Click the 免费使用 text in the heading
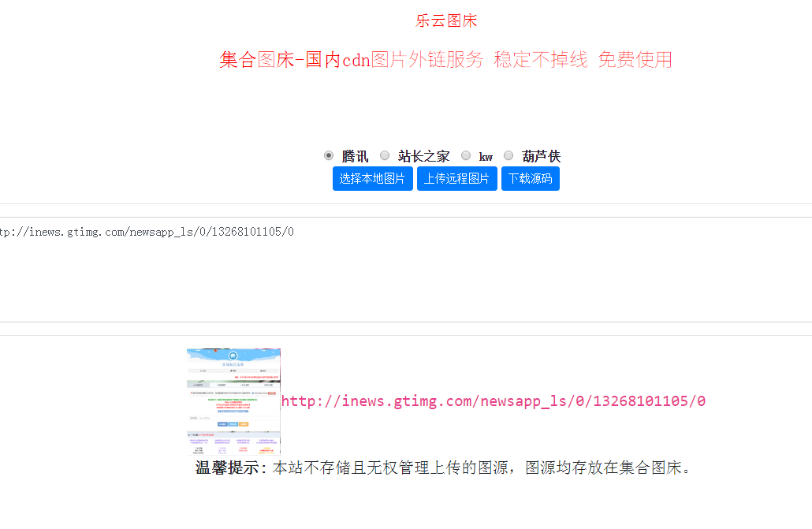Viewport: 812px width, 529px height. point(635,60)
